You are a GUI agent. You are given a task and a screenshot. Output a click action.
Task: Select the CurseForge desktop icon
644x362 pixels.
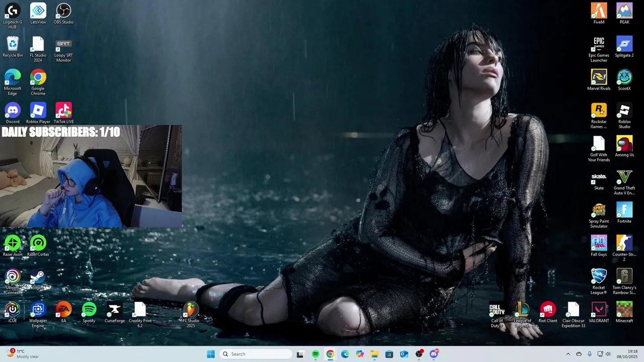[115, 312]
